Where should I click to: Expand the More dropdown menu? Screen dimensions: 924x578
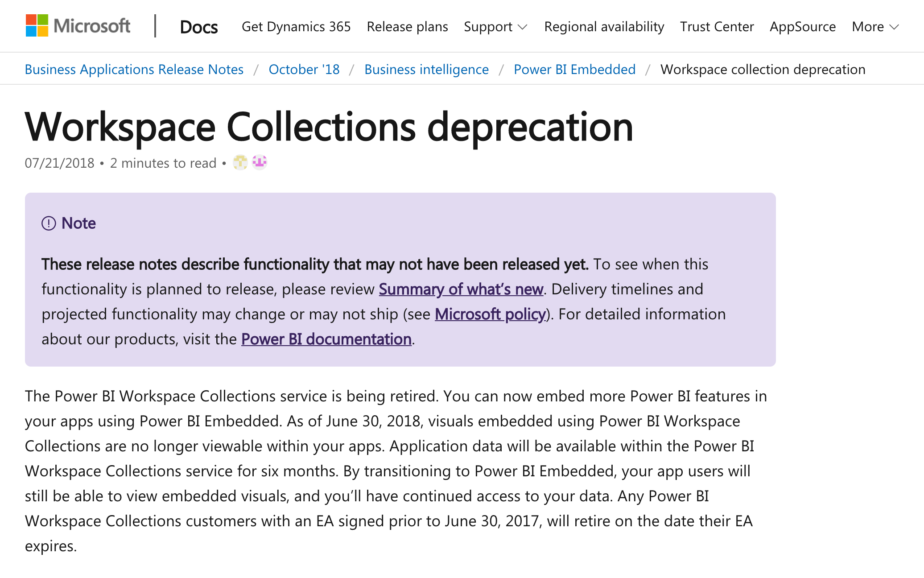click(x=875, y=27)
